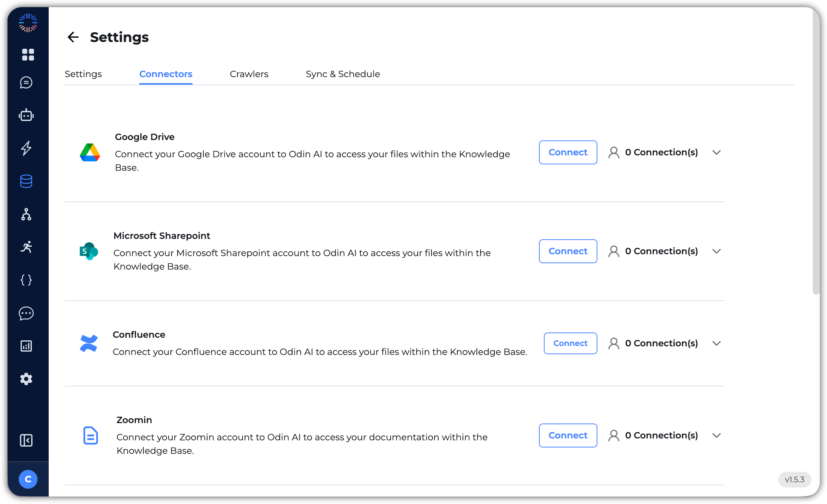Connect the Google Drive account
827x504 pixels.
[x=568, y=152]
